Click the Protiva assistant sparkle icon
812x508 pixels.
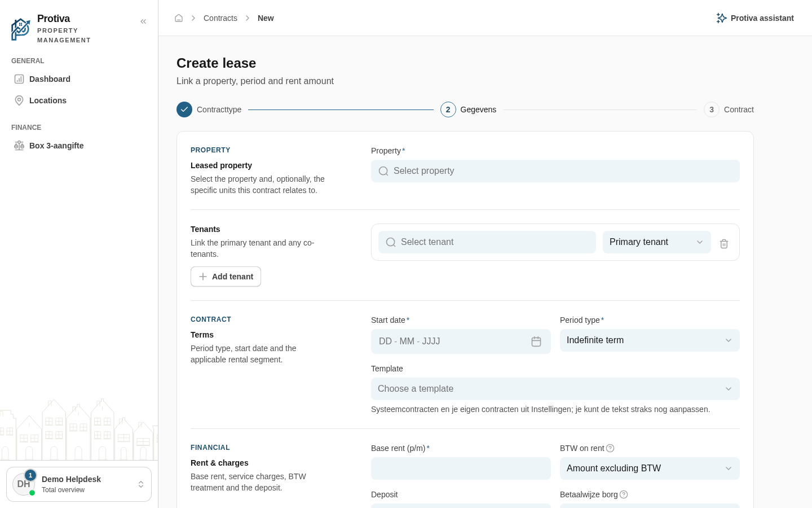tap(721, 18)
